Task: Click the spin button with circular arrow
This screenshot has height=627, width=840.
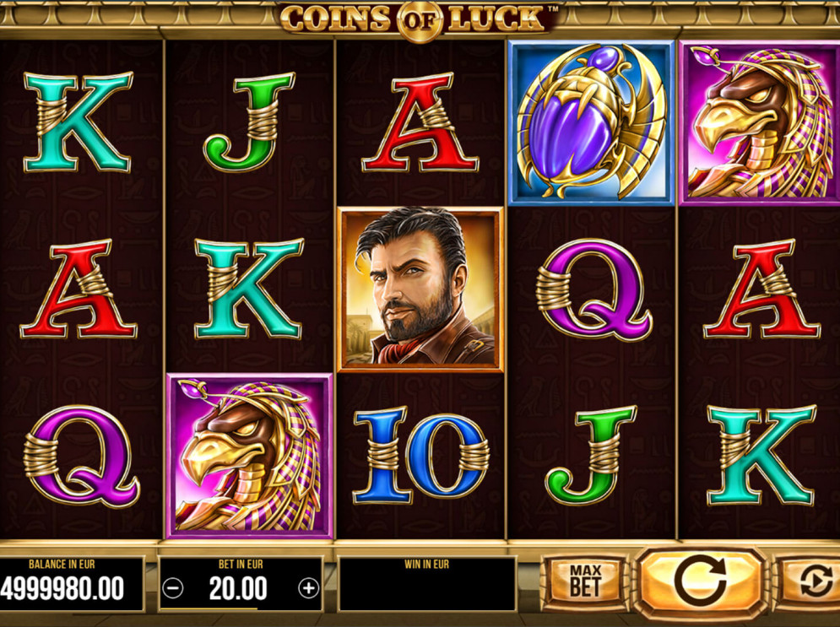Action: point(701,584)
